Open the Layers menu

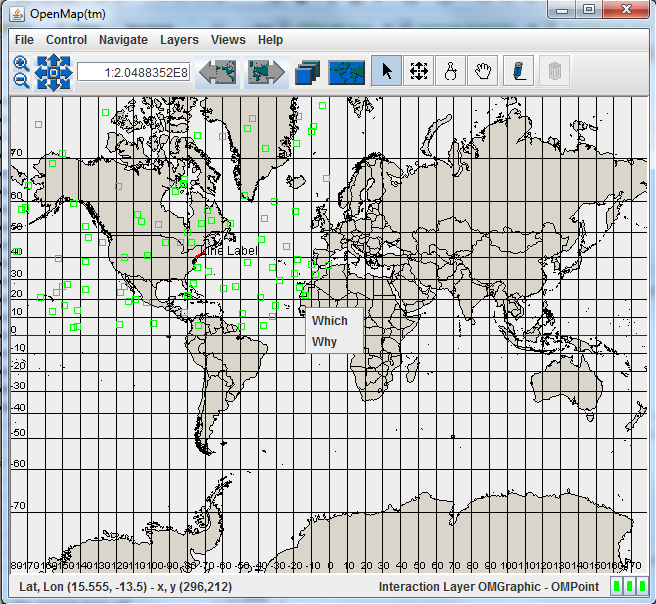[179, 40]
